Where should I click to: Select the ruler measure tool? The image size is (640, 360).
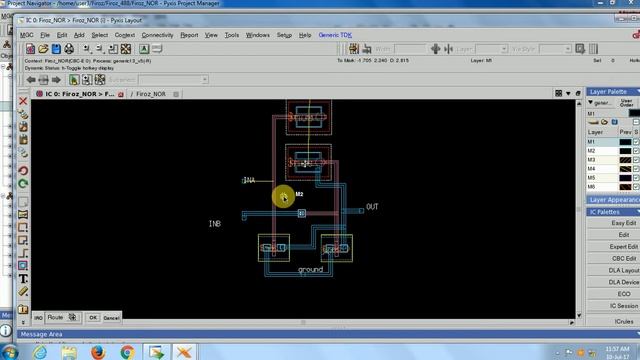pyautogui.click(x=23, y=291)
